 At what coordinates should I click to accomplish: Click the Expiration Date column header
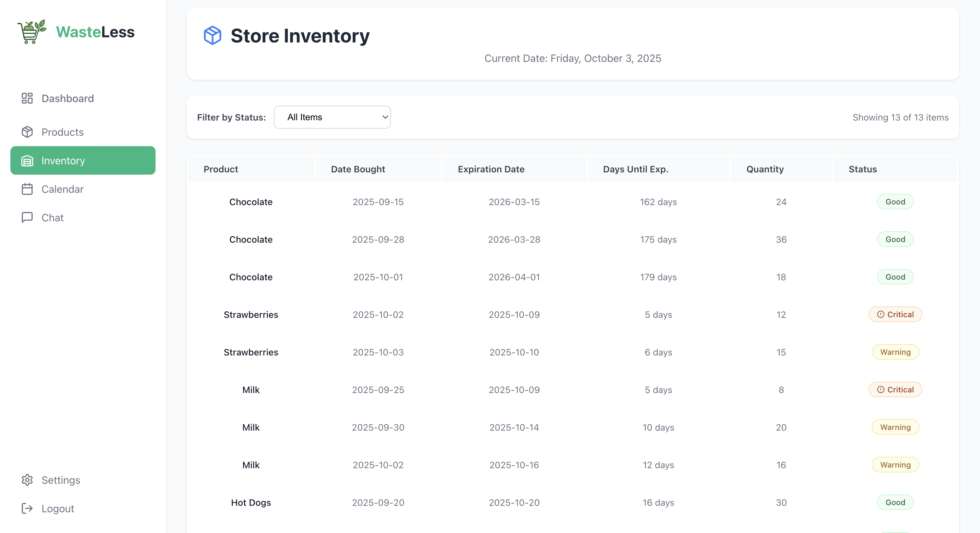click(491, 169)
